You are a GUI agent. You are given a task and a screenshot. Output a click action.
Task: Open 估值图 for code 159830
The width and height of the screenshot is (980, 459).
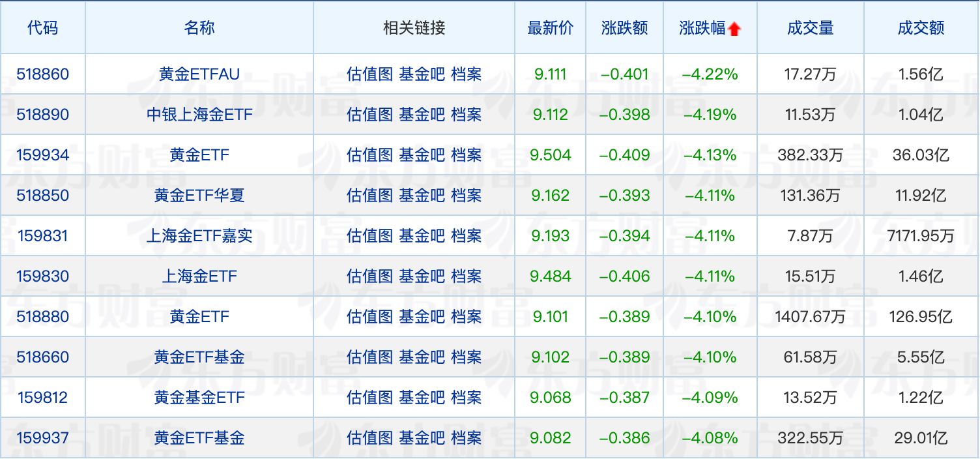point(369,276)
